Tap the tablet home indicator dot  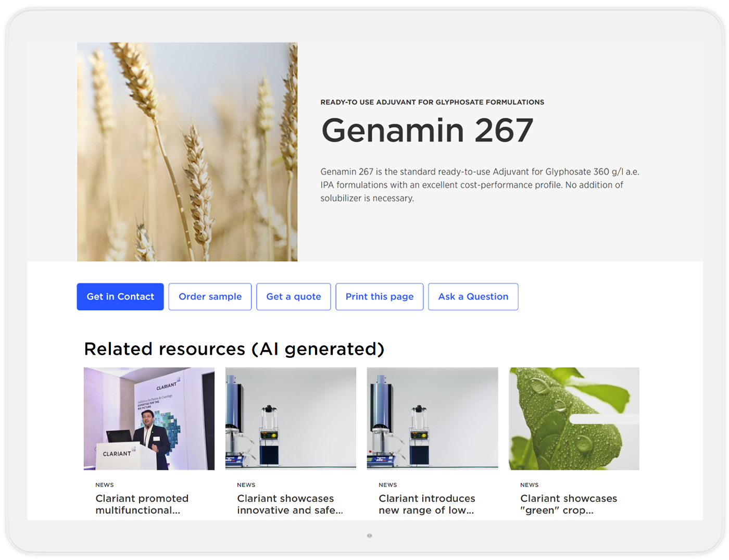(x=369, y=536)
